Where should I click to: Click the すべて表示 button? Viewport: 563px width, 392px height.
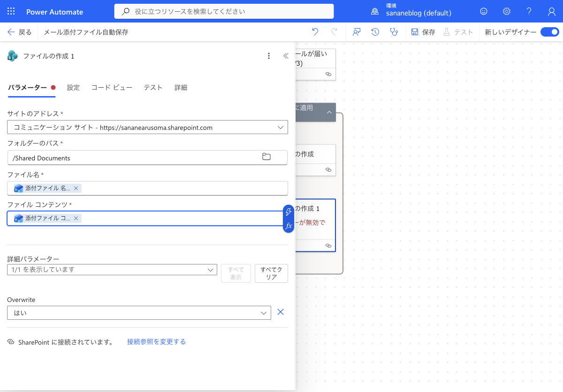point(236,273)
